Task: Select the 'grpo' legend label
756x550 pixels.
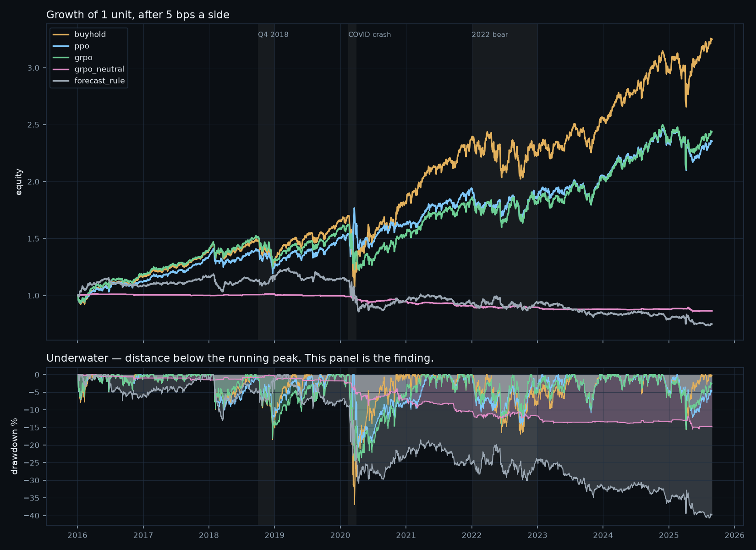Action: click(83, 58)
